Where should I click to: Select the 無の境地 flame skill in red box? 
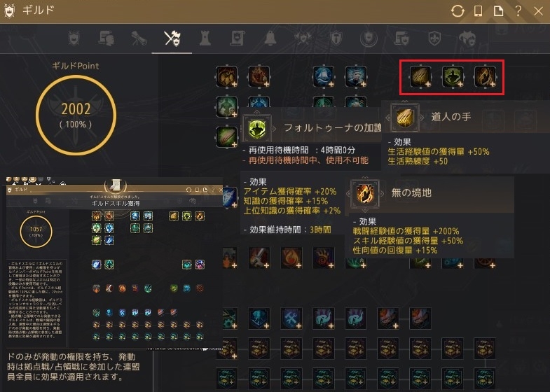(x=485, y=76)
